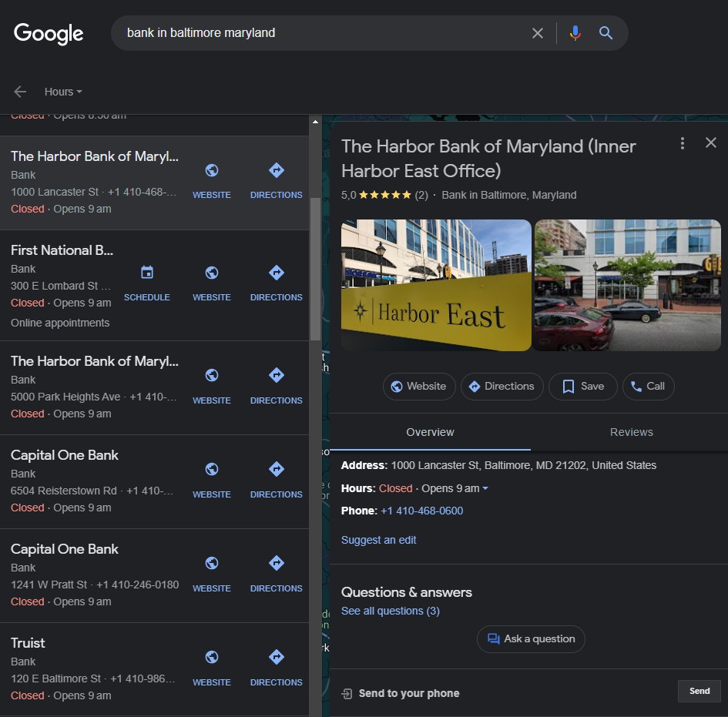The width and height of the screenshot is (728, 717).
Task: Click the voice search microphone icon
Action: (x=575, y=33)
